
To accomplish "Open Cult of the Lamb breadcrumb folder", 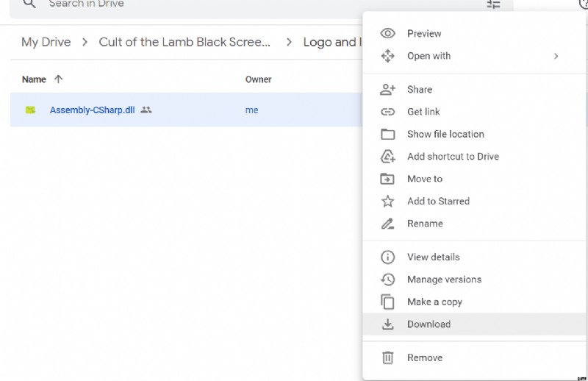I will [x=184, y=42].
